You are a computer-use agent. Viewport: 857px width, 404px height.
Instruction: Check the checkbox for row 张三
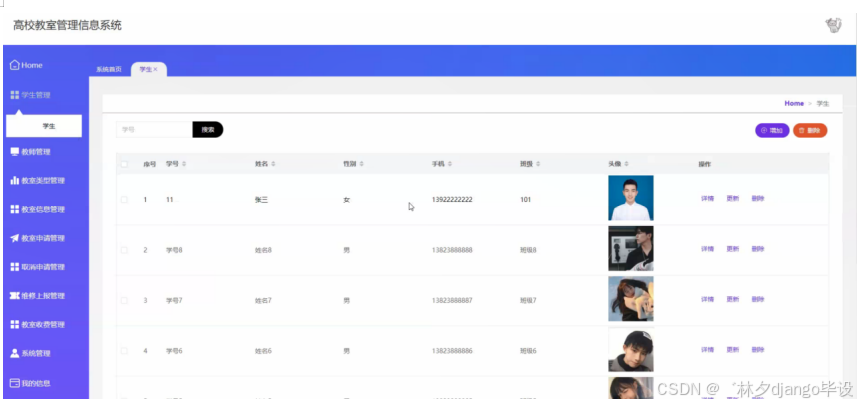124,200
